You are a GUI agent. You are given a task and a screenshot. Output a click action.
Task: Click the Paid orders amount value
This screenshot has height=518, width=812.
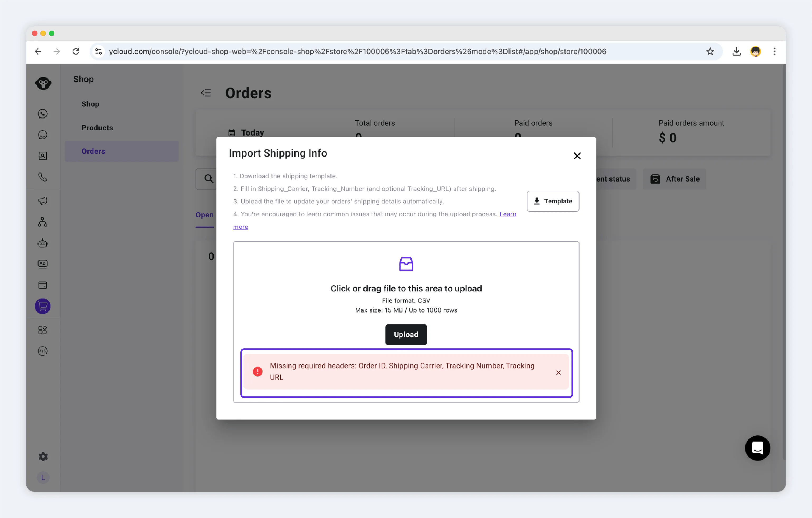click(667, 138)
